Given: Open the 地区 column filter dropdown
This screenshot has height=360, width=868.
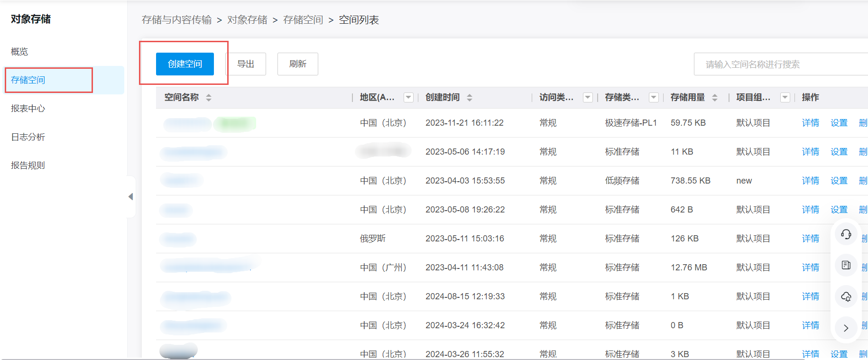Looking at the screenshot, I should click(408, 97).
